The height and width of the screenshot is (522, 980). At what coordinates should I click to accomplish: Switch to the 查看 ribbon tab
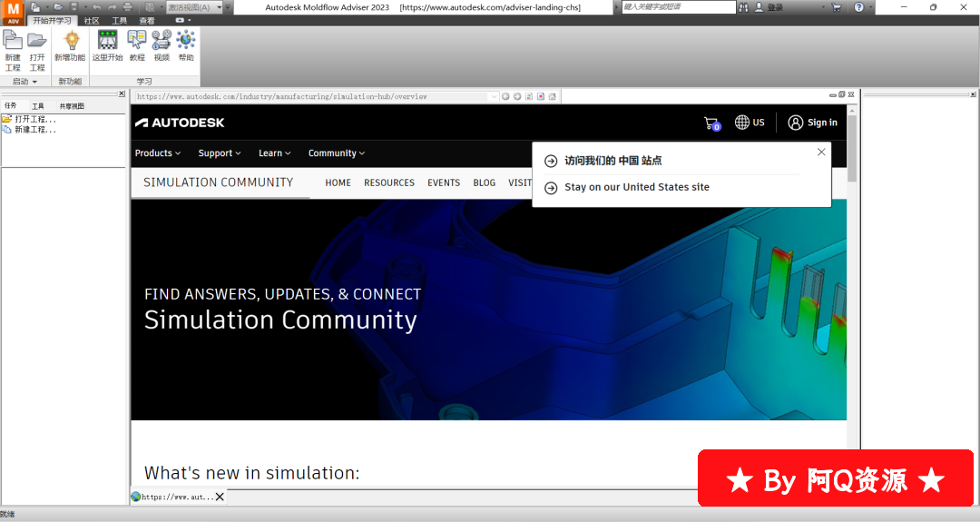[147, 21]
